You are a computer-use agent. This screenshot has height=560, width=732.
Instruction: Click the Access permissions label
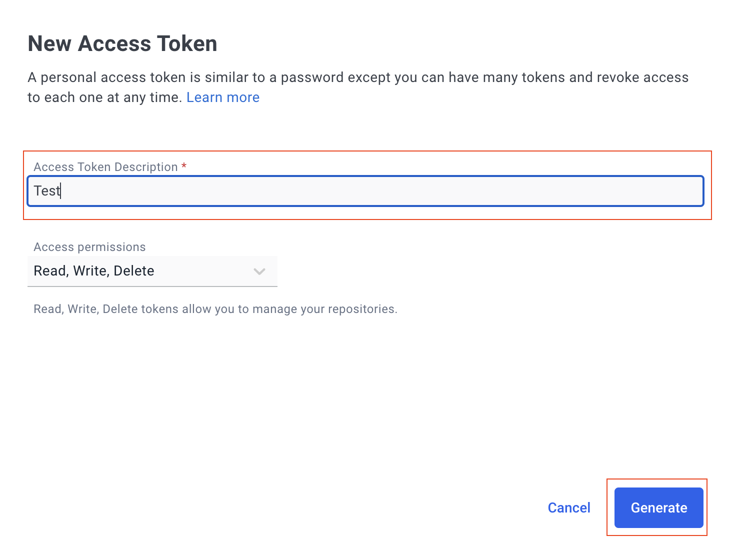point(89,247)
